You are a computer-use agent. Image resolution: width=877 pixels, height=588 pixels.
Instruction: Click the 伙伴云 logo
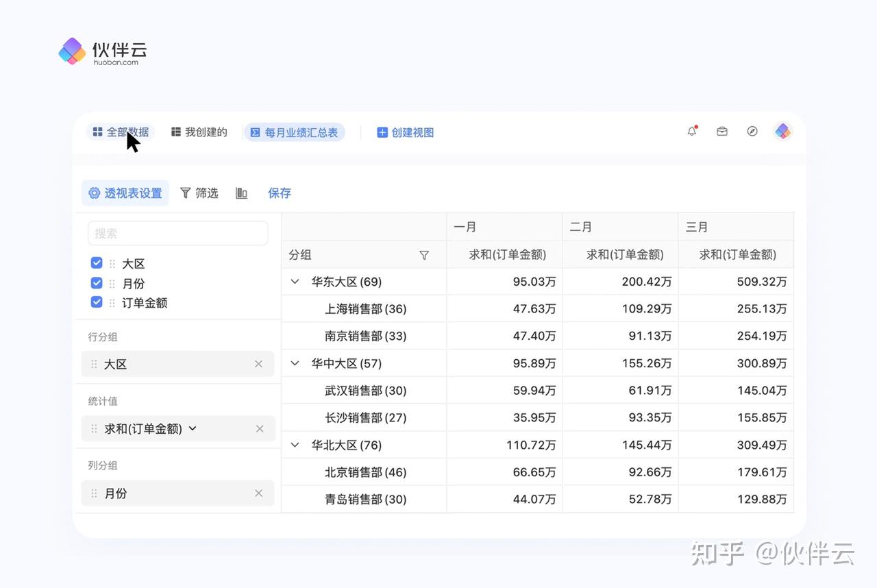(103, 51)
